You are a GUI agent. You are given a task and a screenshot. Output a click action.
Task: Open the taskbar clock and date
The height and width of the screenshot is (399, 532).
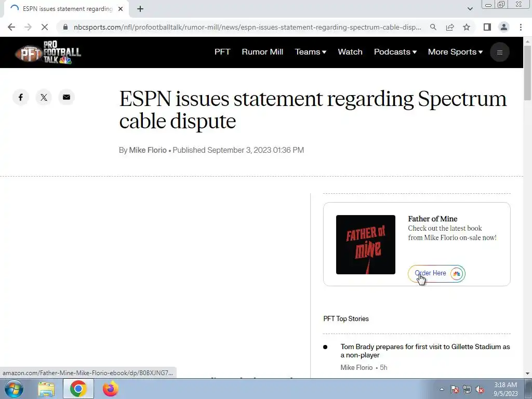click(x=506, y=389)
